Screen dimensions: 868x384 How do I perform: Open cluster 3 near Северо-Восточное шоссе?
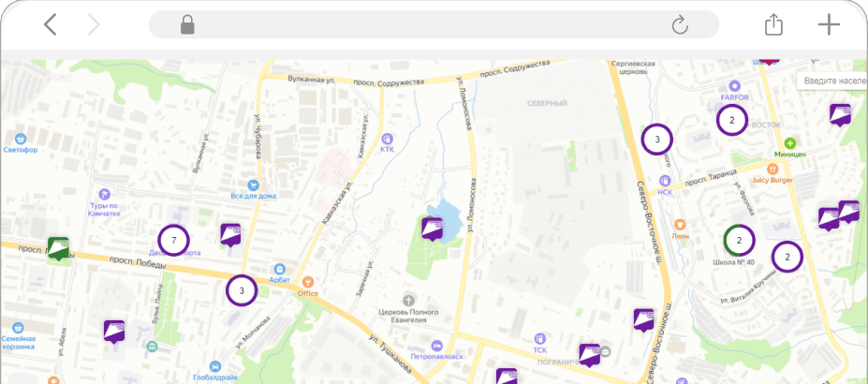click(656, 140)
